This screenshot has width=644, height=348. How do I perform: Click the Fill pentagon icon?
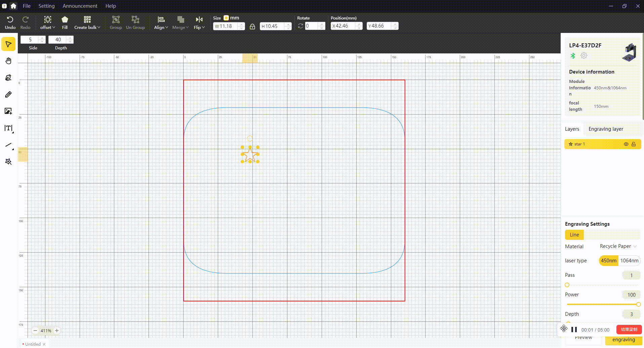[x=65, y=19]
